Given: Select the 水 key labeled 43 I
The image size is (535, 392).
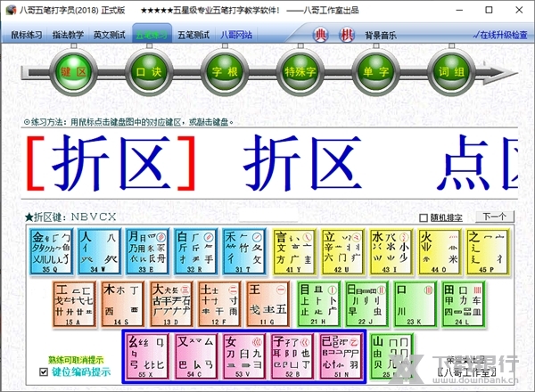Looking at the screenshot, I should 391,251.
